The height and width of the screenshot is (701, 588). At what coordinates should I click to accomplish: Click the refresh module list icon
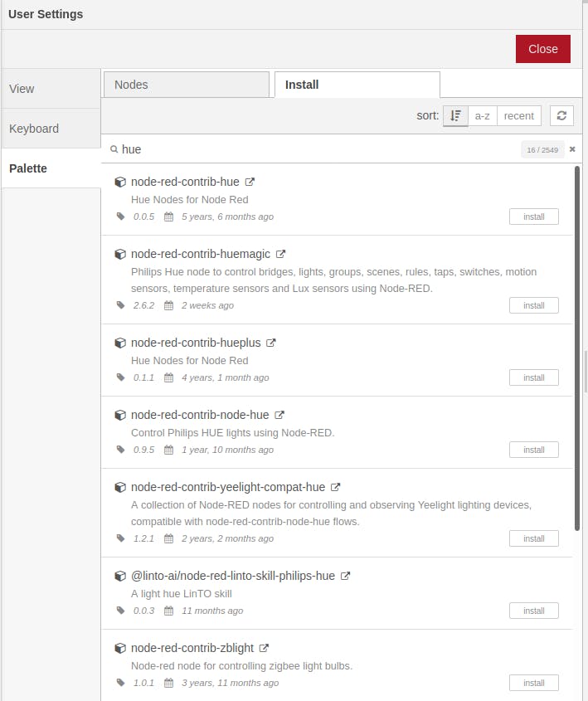[561, 116]
